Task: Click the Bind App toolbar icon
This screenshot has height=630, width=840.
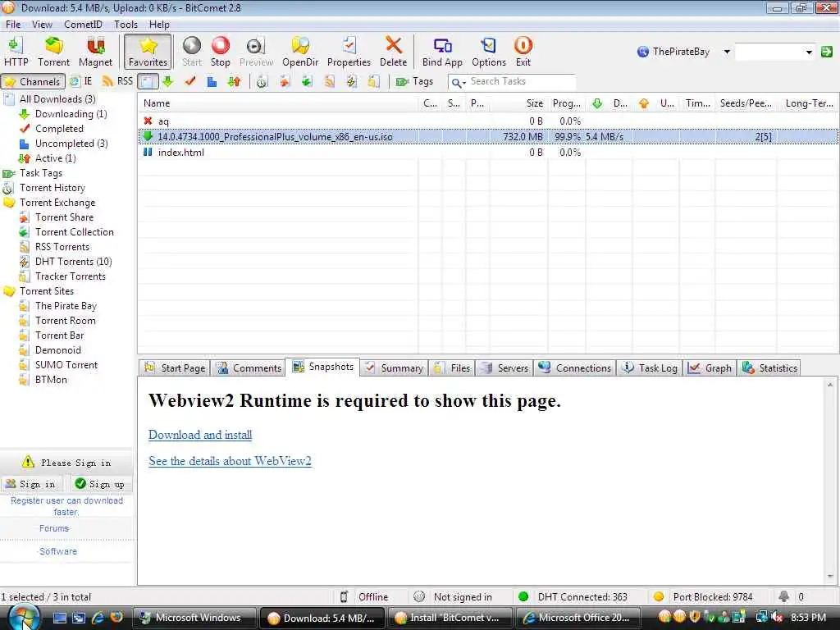Action: pos(442,52)
